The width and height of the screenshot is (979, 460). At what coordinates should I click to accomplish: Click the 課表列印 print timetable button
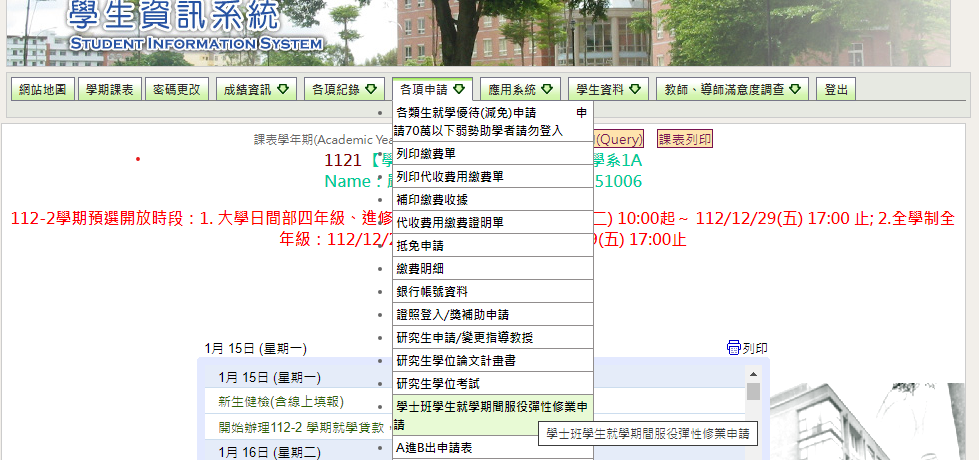[x=684, y=139]
